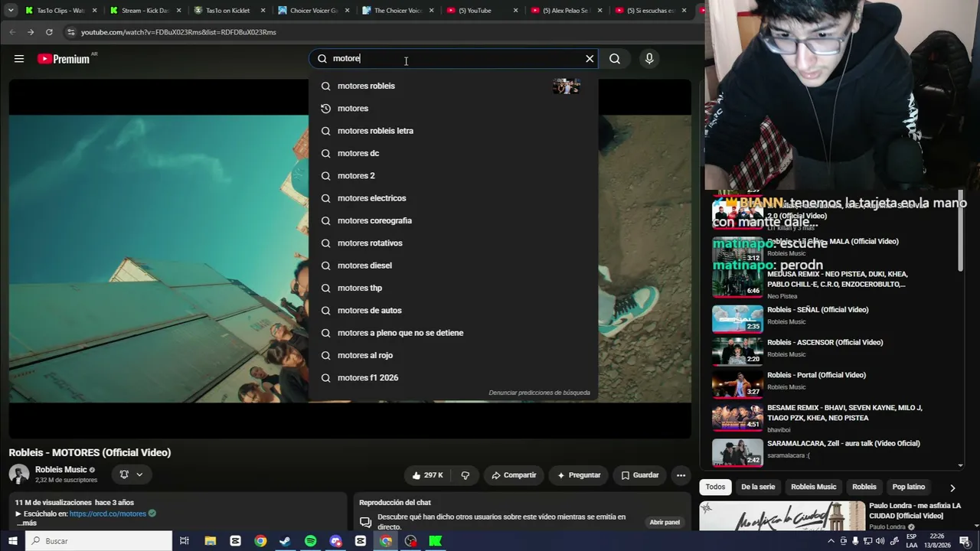Save video with the 'Guardar' button

pyautogui.click(x=640, y=475)
